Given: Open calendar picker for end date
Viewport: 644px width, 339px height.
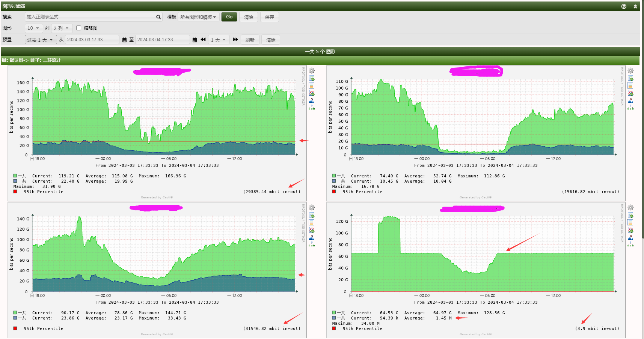Looking at the screenshot, I should click(x=195, y=40).
